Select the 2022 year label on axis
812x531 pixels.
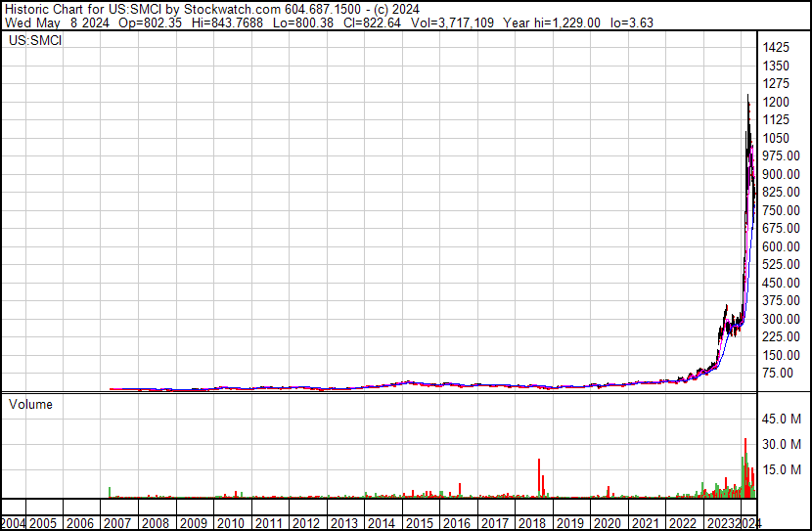coord(683,523)
